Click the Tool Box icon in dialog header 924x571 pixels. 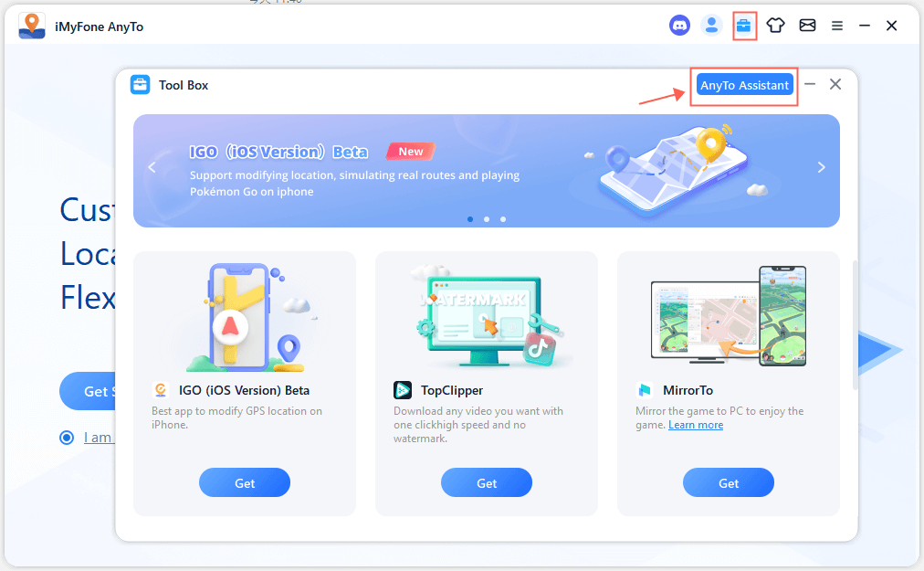[x=141, y=85]
